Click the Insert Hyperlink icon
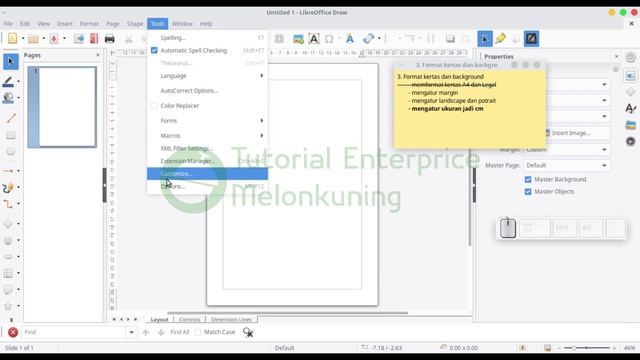This screenshot has height=360, width=640. pos(368,39)
